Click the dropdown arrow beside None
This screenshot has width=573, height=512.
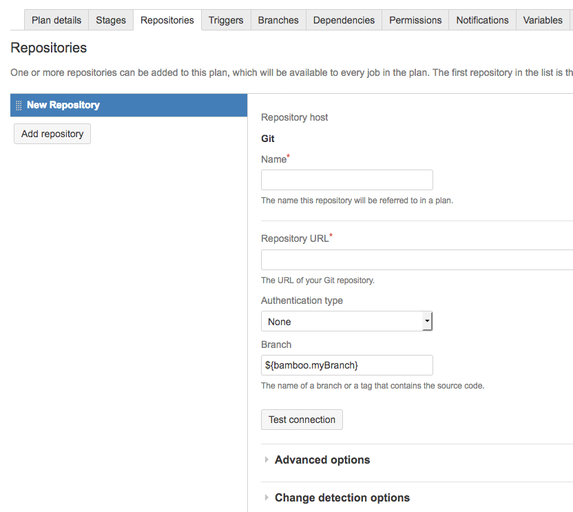click(x=427, y=321)
